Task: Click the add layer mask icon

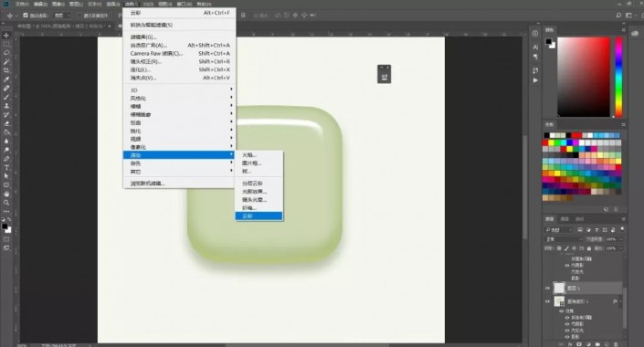Action: (579, 344)
